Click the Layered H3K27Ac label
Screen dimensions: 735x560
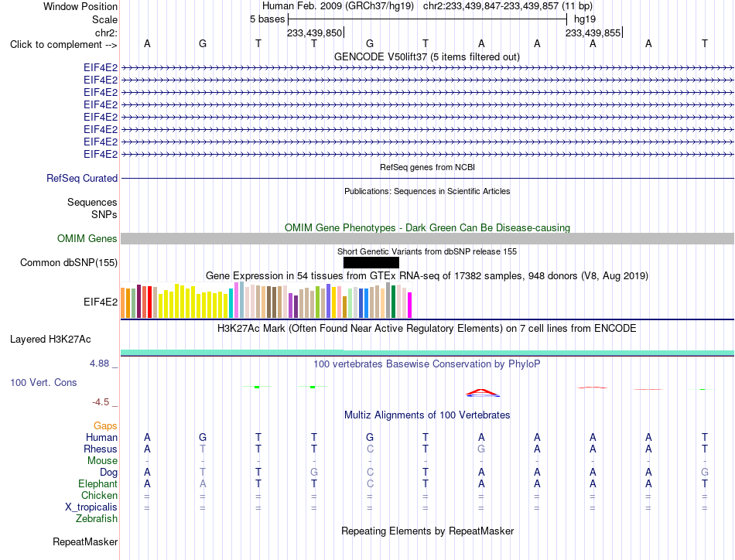(50, 339)
